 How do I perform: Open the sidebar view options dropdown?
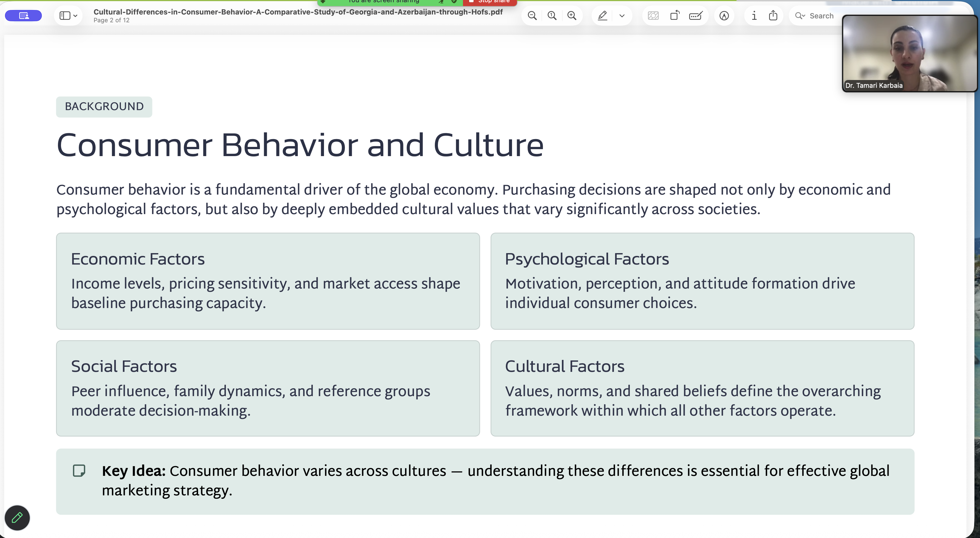[x=69, y=16]
